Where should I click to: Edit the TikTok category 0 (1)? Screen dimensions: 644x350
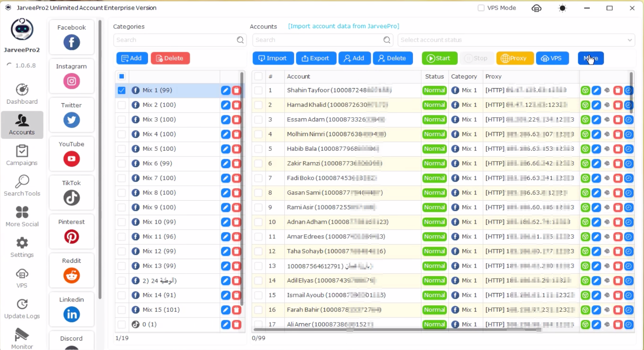(x=226, y=325)
